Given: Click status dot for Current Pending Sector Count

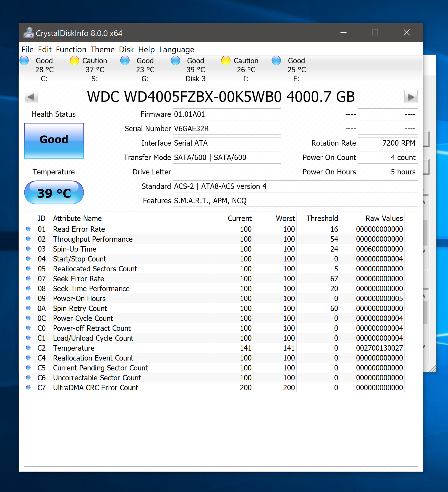Looking at the screenshot, I should click(28, 368).
